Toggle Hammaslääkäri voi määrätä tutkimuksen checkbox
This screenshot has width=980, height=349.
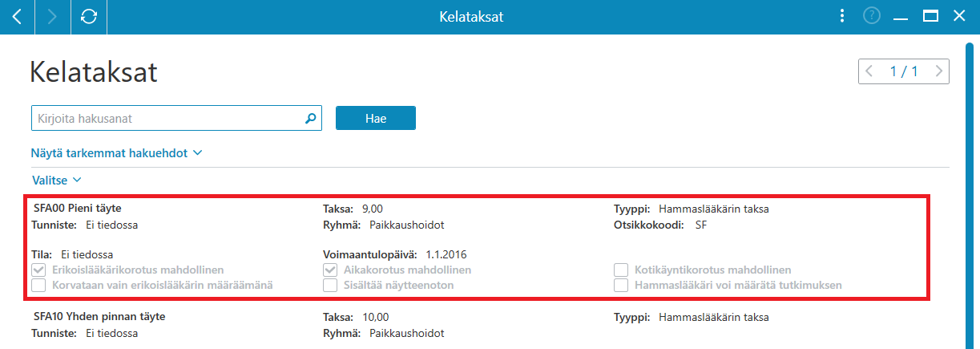pos(621,285)
